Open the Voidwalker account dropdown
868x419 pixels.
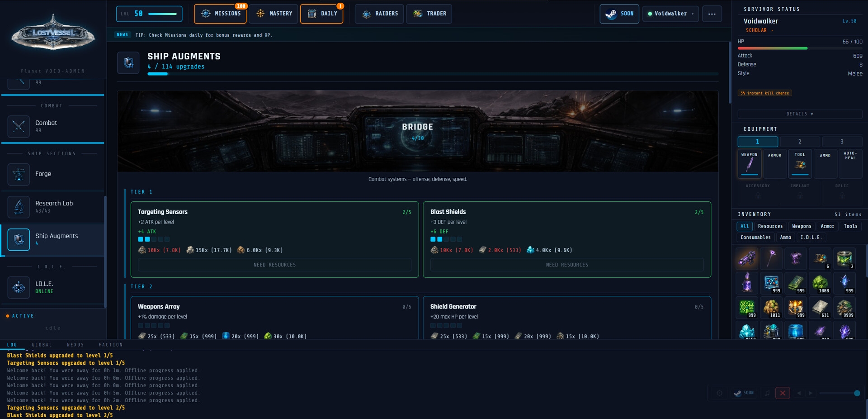click(670, 14)
